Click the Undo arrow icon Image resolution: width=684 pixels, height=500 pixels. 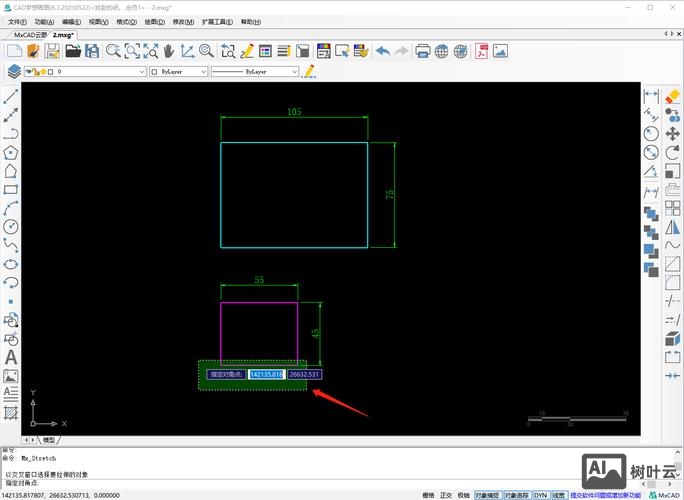[x=382, y=51]
